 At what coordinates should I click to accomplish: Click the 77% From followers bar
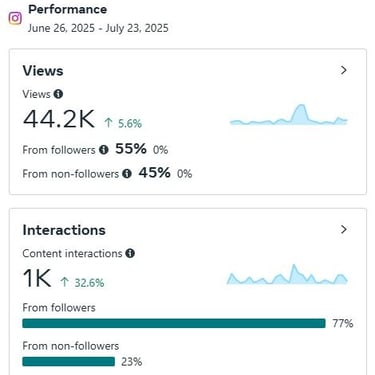tap(174, 323)
